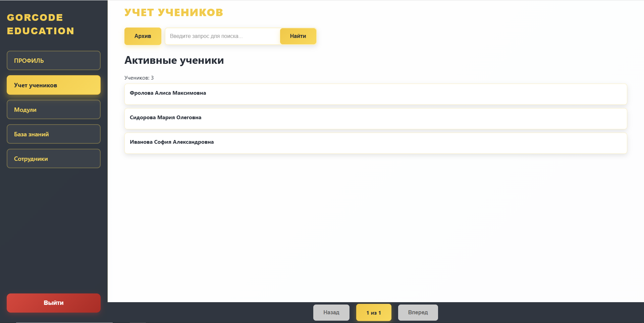Select Учет учеников in the sidebar
Image resolution: width=644 pixels, height=323 pixels.
click(53, 85)
